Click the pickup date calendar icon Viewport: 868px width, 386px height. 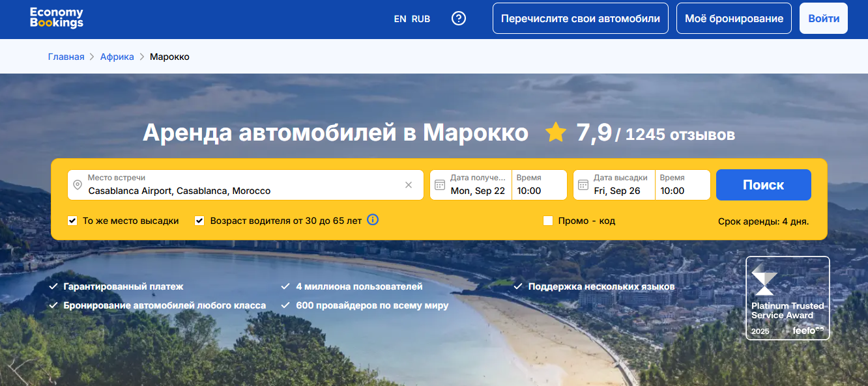(440, 185)
